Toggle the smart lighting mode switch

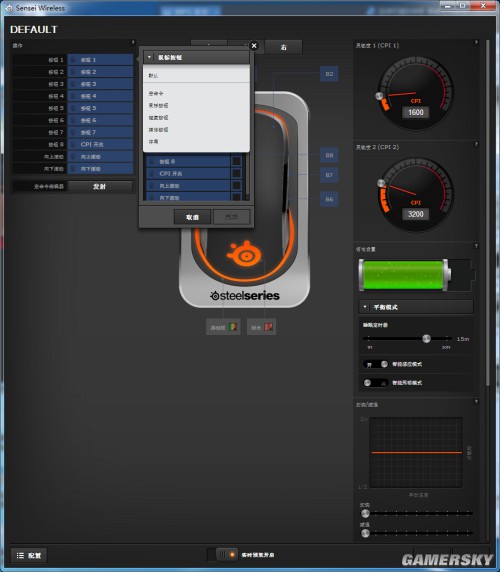(376, 383)
